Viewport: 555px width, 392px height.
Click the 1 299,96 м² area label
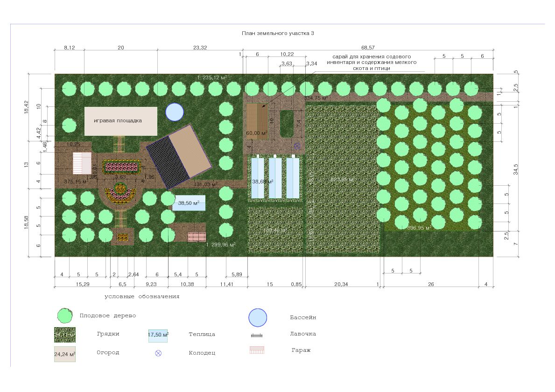[x=221, y=245]
